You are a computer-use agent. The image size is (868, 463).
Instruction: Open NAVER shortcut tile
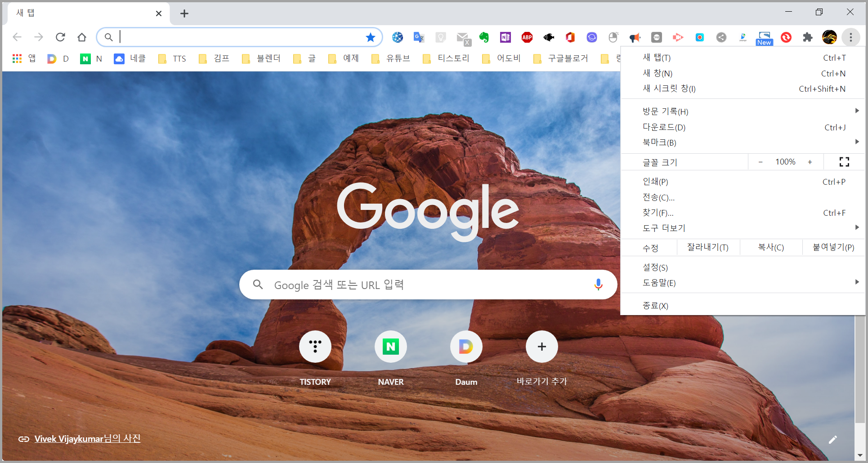391,358
